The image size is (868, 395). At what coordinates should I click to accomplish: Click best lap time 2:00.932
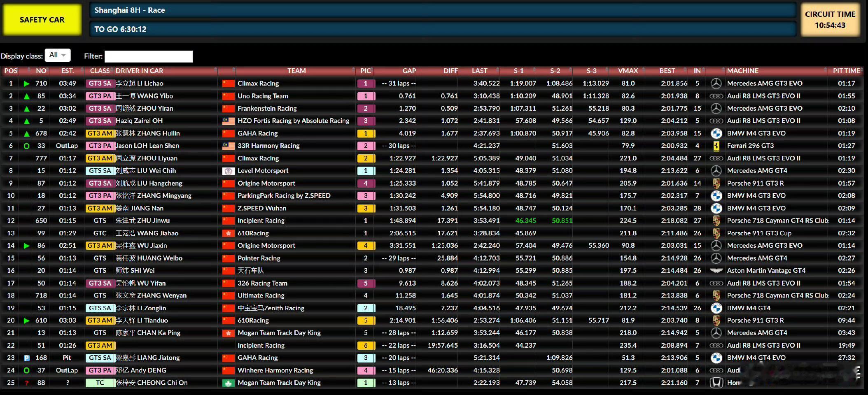[x=674, y=146]
